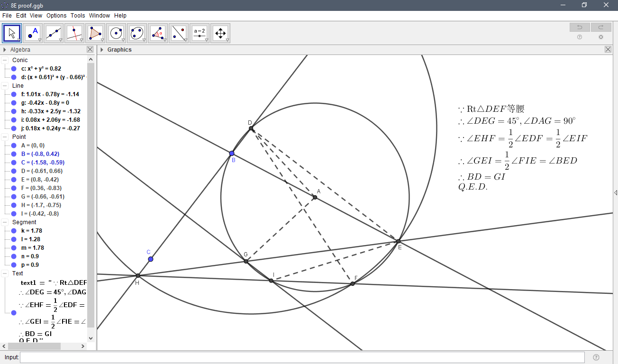Image resolution: width=618 pixels, height=364 pixels.
Task: Select the Slider tool
Action: 200,33
